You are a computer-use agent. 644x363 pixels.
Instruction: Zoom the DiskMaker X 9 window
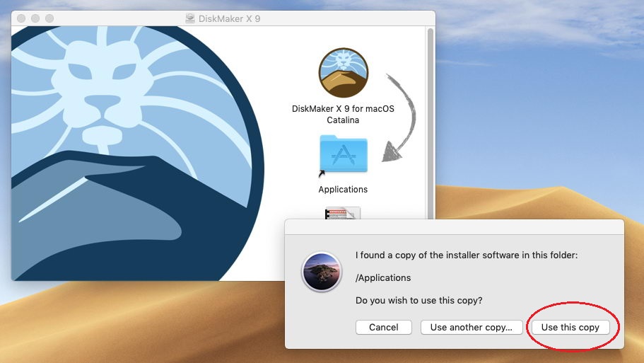[x=49, y=18]
